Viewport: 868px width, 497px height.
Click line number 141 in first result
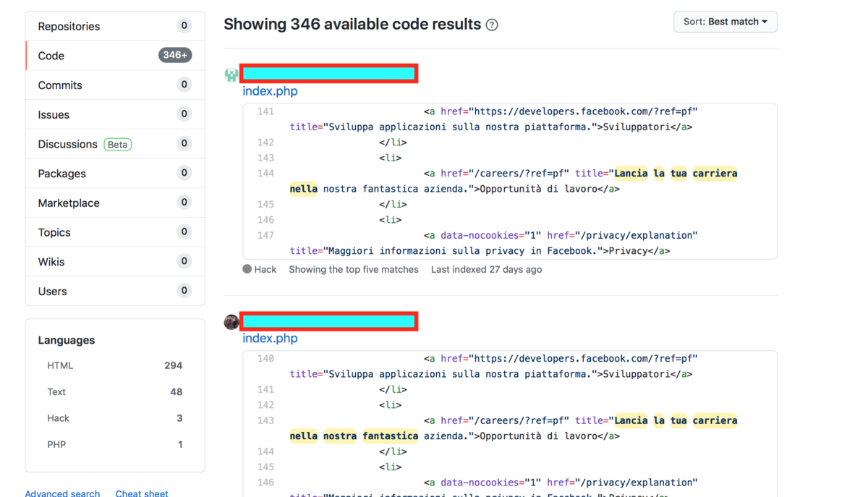[265, 111]
